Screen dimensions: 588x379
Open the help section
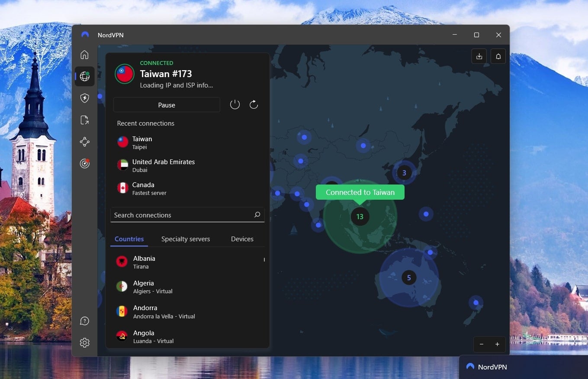(84, 321)
